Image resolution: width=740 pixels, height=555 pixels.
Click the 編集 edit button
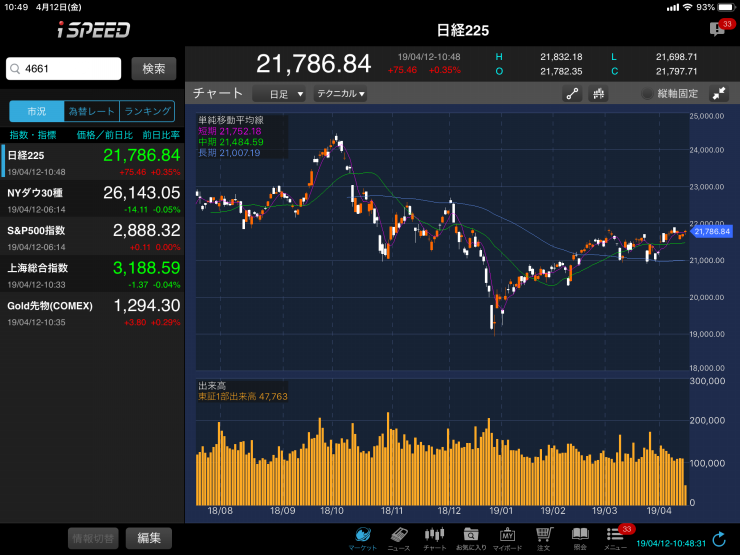coord(149,538)
